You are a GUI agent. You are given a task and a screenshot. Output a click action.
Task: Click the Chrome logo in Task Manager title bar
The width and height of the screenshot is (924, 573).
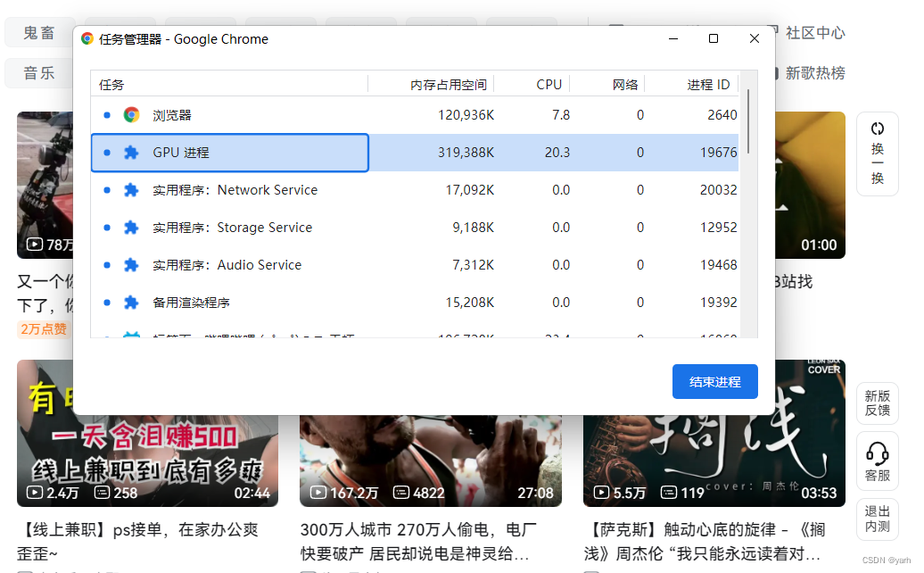pyautogui.click(x=87, y=39)
